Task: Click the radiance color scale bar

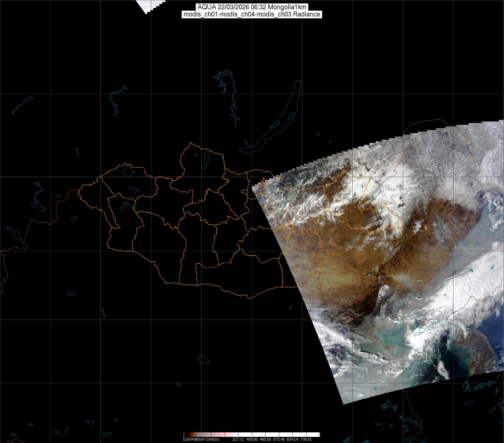Action: (x=252, y=435)
